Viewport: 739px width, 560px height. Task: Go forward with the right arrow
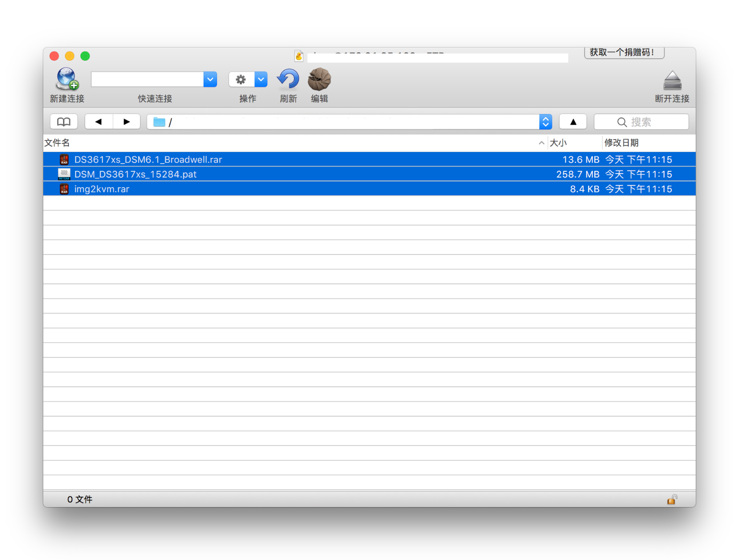tap(127, 122)
